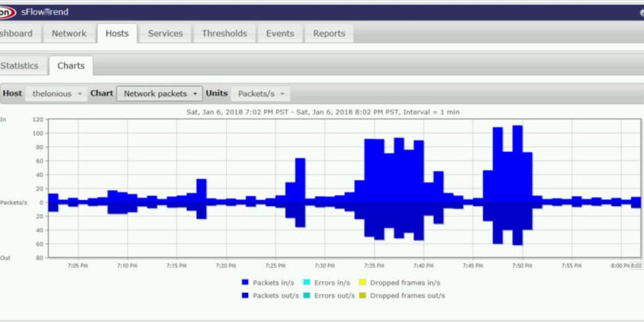Select the Statistics sub-tab
The image size is (644, 322).
click(x=20, y=65)
